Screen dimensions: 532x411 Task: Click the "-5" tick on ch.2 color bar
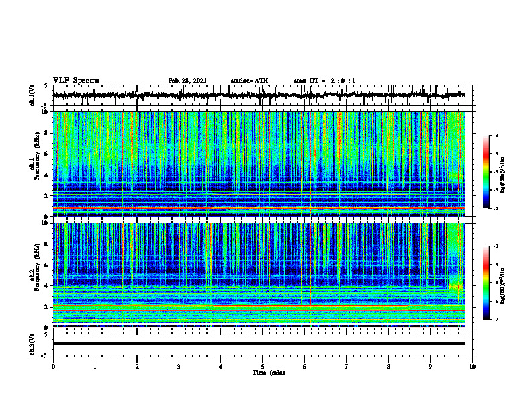click(496, 283)
